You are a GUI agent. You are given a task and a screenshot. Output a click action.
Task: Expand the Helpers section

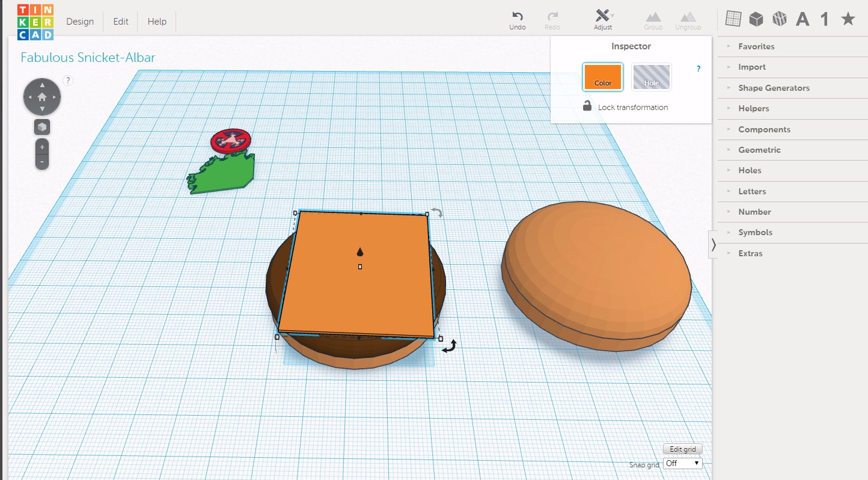coord(793,108)
